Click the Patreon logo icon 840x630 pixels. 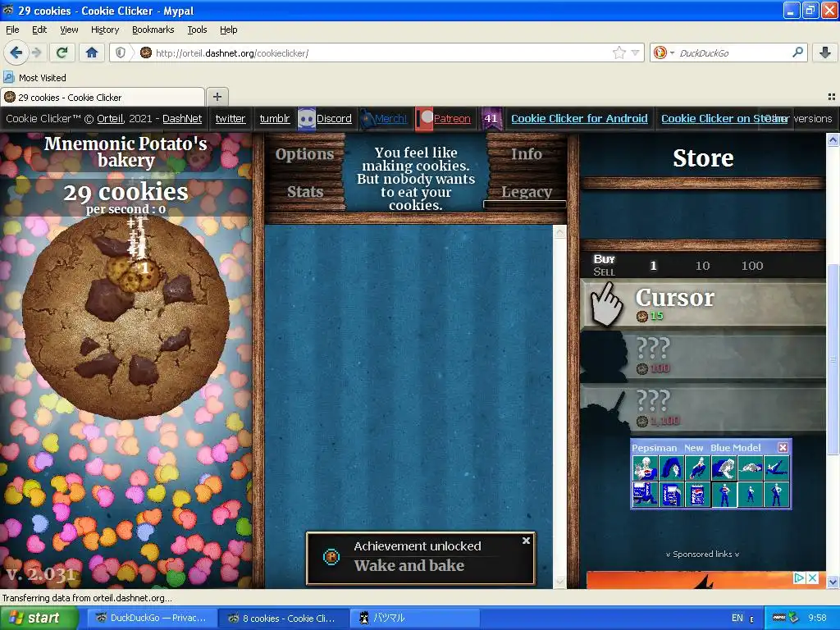coord(424,119)
